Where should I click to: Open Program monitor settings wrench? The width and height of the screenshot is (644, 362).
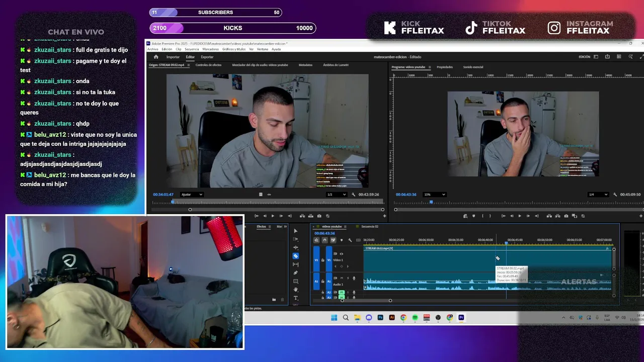click(615, 195)
